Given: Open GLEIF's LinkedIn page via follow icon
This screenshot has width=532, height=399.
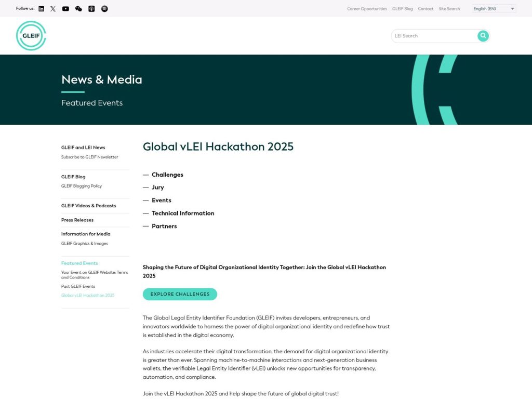Looking at the screenshot, I should click(42, 8).
